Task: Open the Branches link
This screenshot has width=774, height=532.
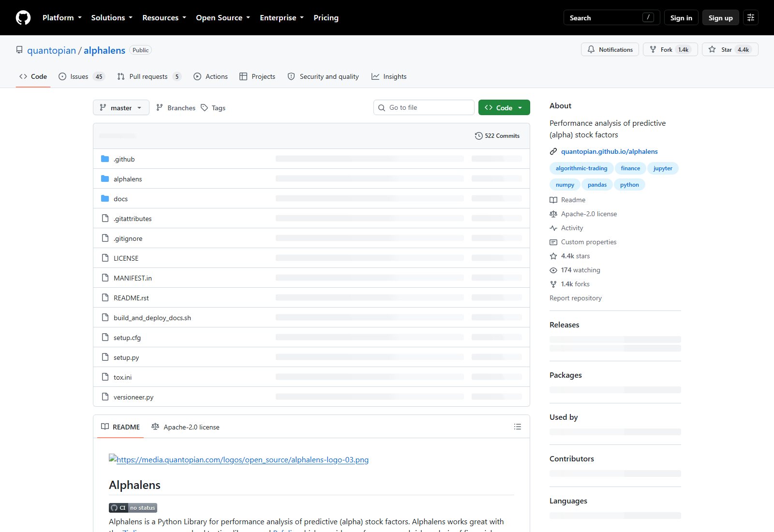Action: [176, 107]
